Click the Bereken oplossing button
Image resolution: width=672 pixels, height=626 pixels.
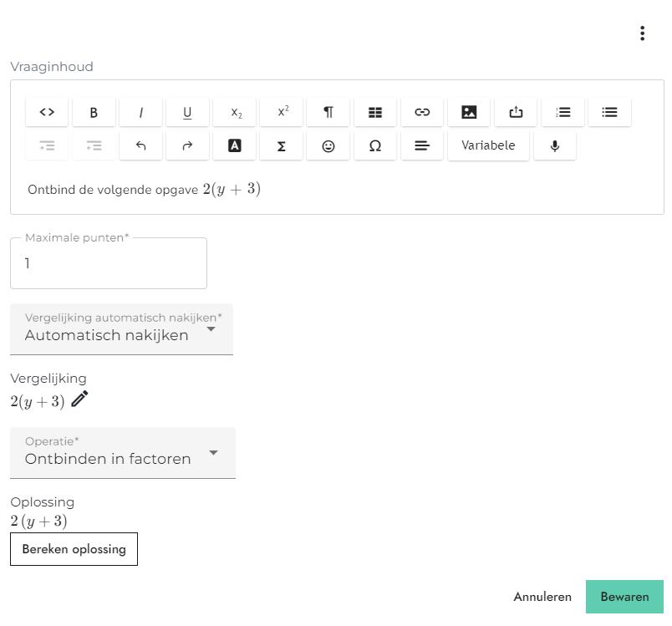74,549
